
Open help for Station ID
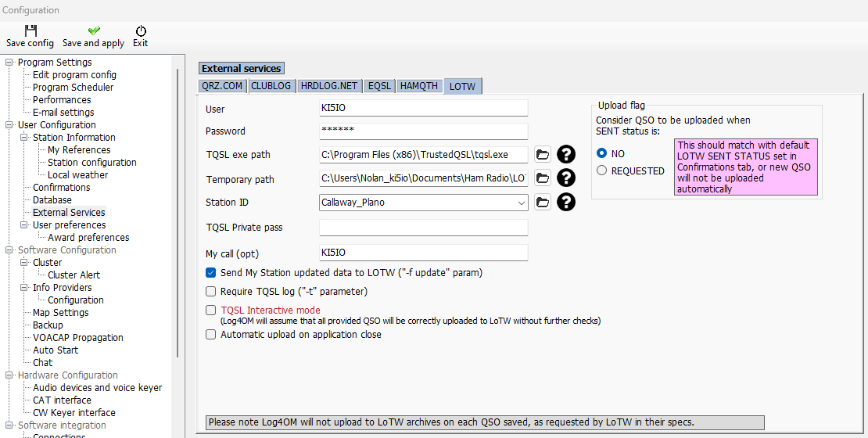coord(565,202)
